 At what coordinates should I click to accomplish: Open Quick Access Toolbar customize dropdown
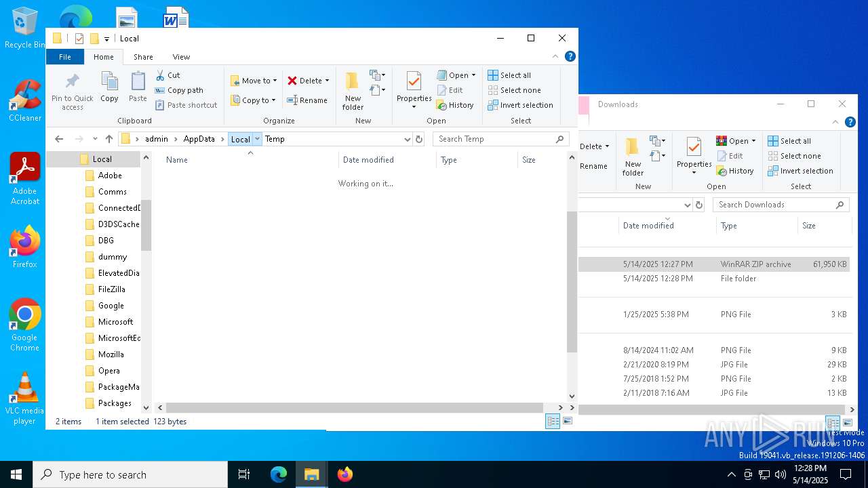click(106, 39)
